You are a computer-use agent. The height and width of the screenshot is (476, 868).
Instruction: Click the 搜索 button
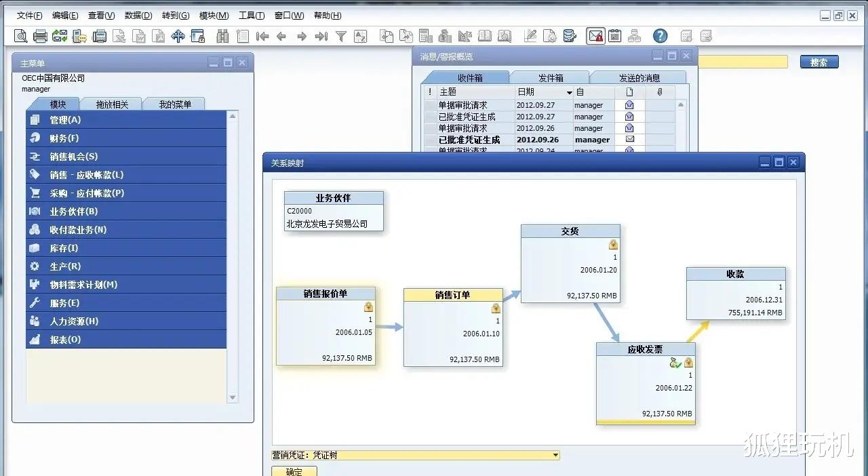819,62
